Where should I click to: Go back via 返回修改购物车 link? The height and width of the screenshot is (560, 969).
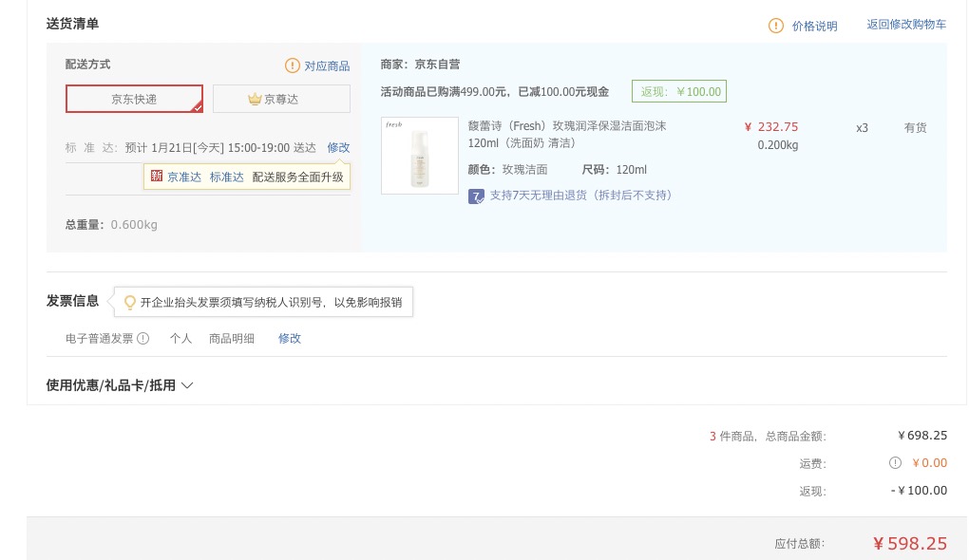coord(906,25)
